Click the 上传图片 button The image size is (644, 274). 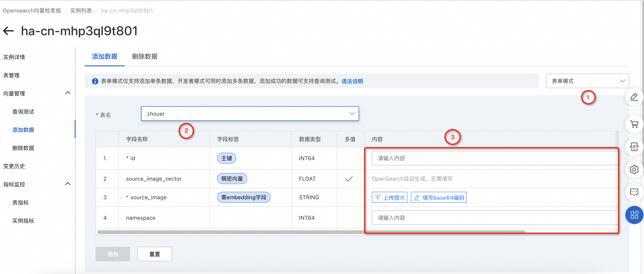pyautogui.click(x=389, y=197)
